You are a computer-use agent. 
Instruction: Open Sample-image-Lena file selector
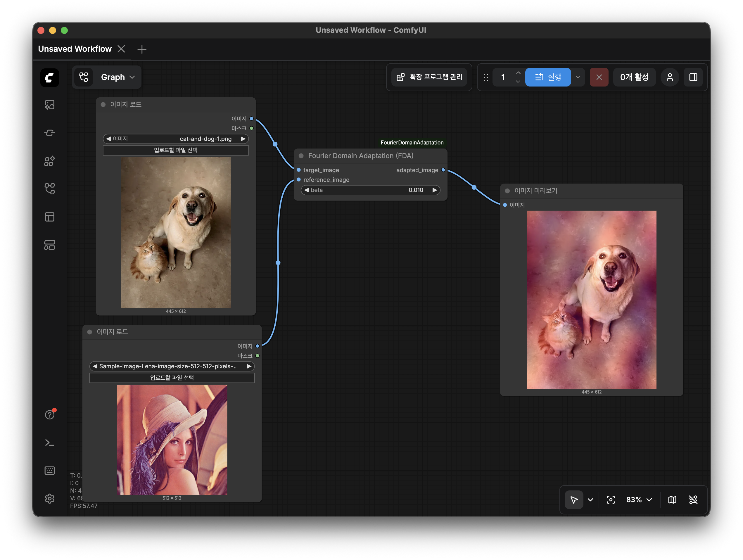click(x=172, y=366)
